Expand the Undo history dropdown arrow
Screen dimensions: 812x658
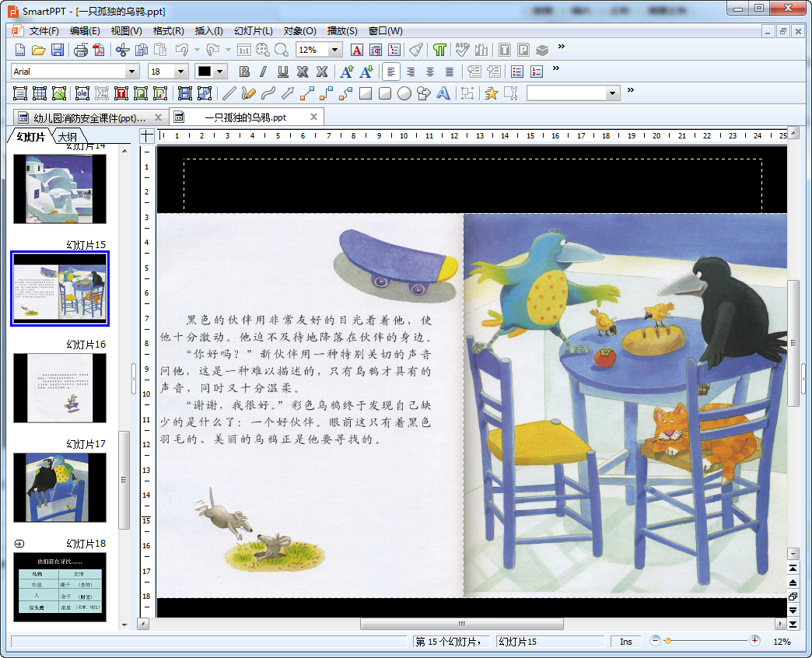pos(198,50)
